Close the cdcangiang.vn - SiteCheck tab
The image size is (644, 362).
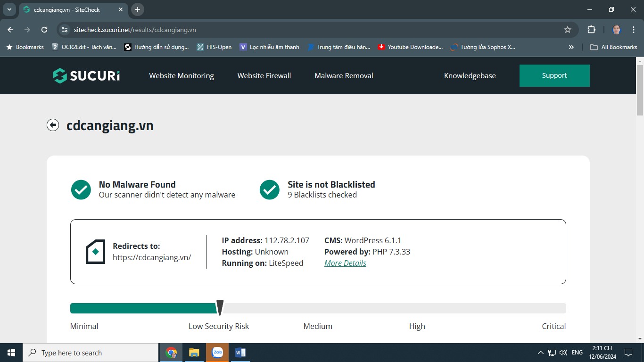click(121, 9)
